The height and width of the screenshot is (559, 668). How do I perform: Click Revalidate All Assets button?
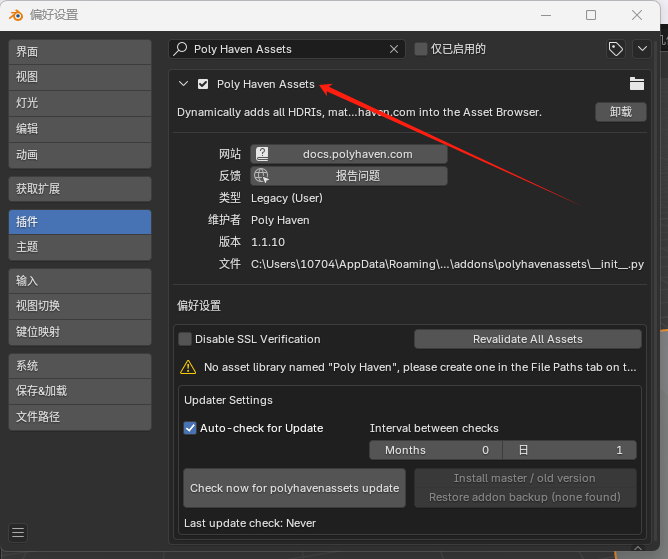click(x=528, y=339)
